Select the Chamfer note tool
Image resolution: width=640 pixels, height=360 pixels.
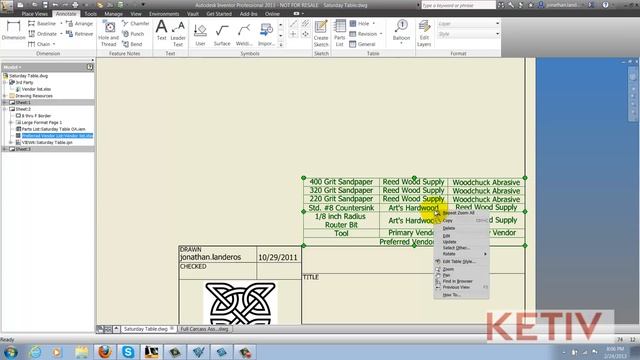pyautogui.click(x=136, y=24)
